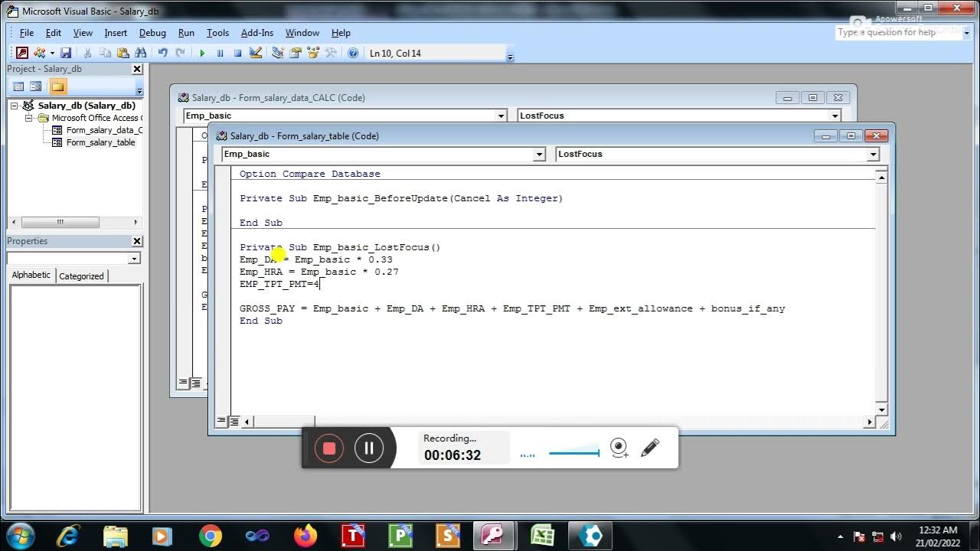Open Visual Basic Help question mark icon
The width and height of the screenshot is (980, 551).
coord(353,53)
